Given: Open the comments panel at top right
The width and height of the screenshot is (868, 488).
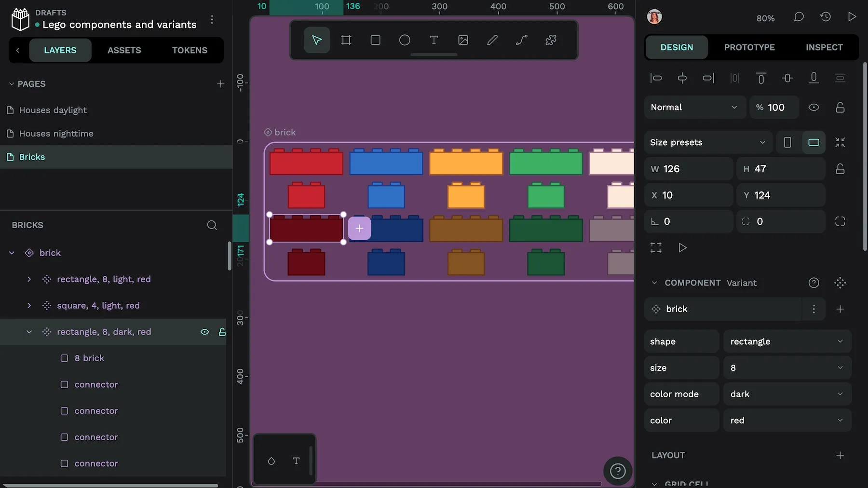Looking at the screenshot, I should (799, 16).
